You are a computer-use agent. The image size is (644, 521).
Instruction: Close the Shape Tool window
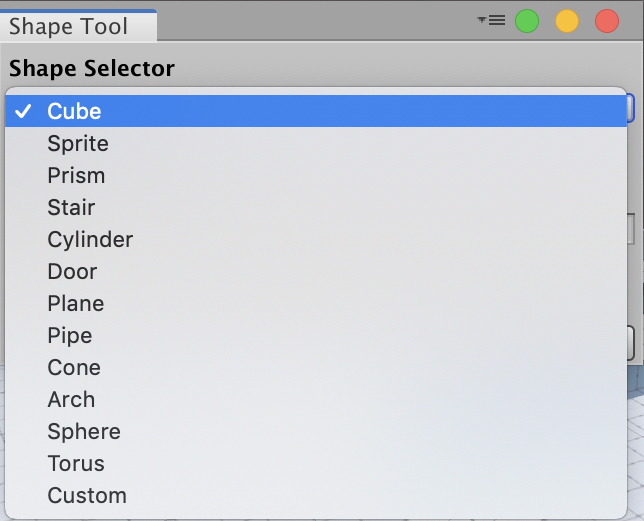coord(607,21)
